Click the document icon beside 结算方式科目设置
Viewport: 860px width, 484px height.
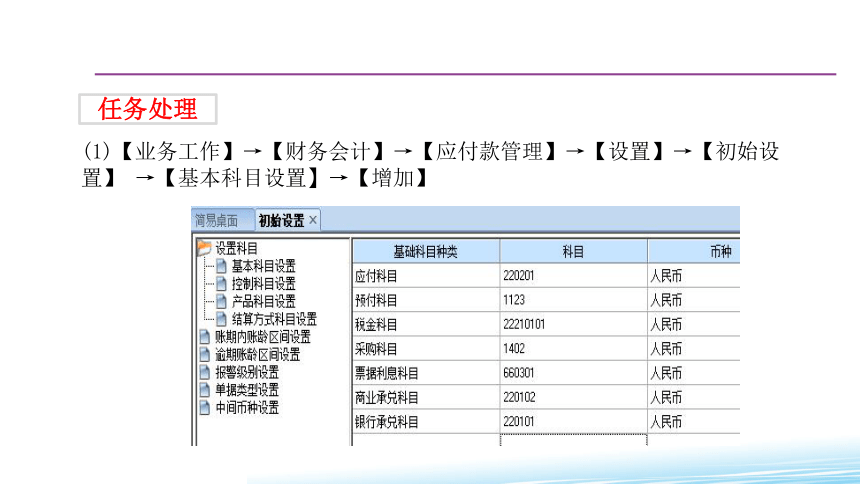pyautogui.click(x=221, y=319)
